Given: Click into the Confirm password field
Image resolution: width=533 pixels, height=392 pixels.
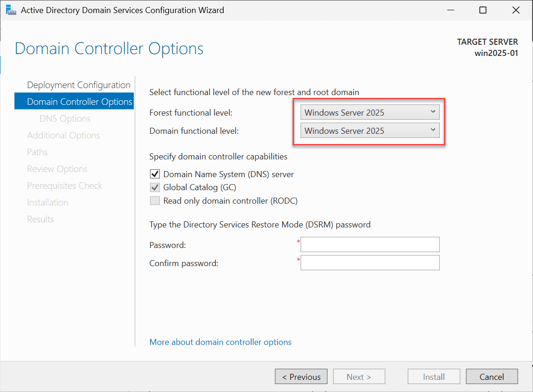Looking at the screenshot, I should click(370, 263).
